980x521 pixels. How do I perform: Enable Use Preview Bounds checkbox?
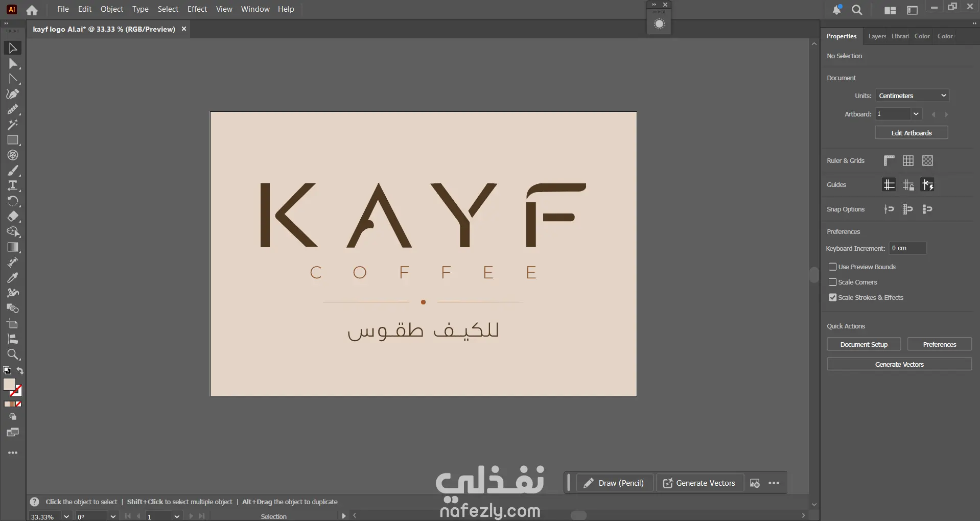point(833,267)
